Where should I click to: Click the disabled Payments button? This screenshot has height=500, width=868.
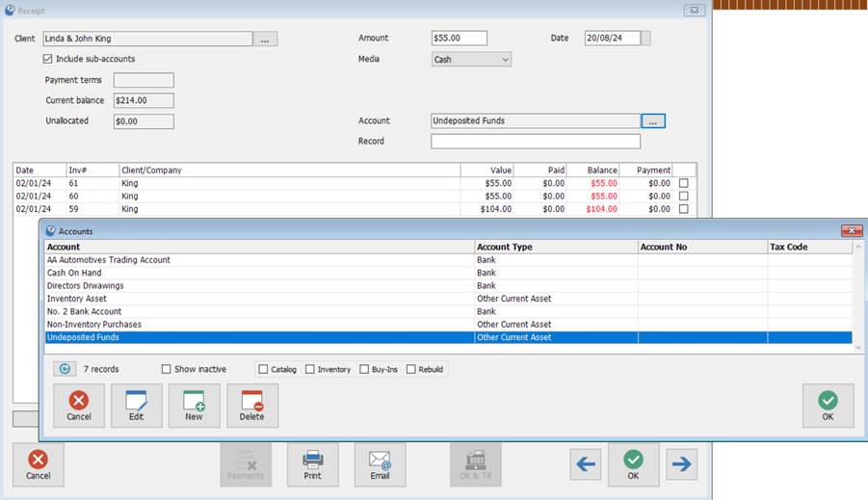point(246,464)
